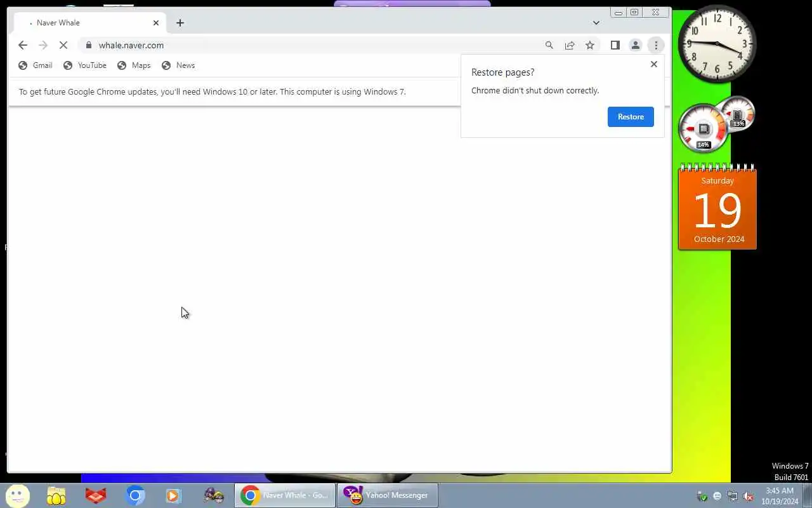Dismiss the Restore pages popup
Image resolution: width=812 pixels, height=508 pixels.
(x=653, y=64)
